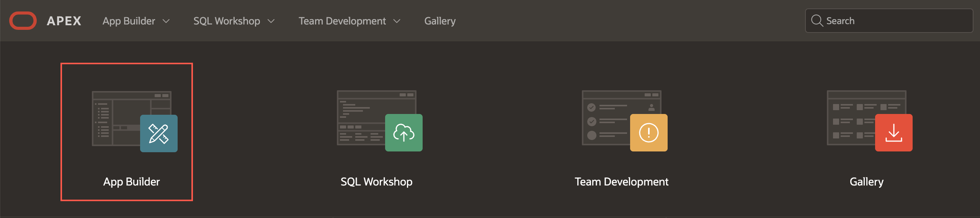Viewport: 980px width, 218px height.
Task: Open the Gallery download icon
Action: point(894,133)
